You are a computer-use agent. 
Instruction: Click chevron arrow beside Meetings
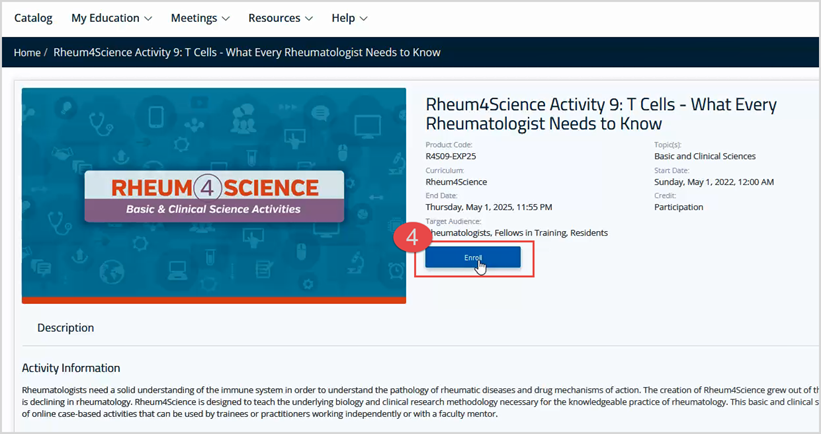click(x=226, y=18)
